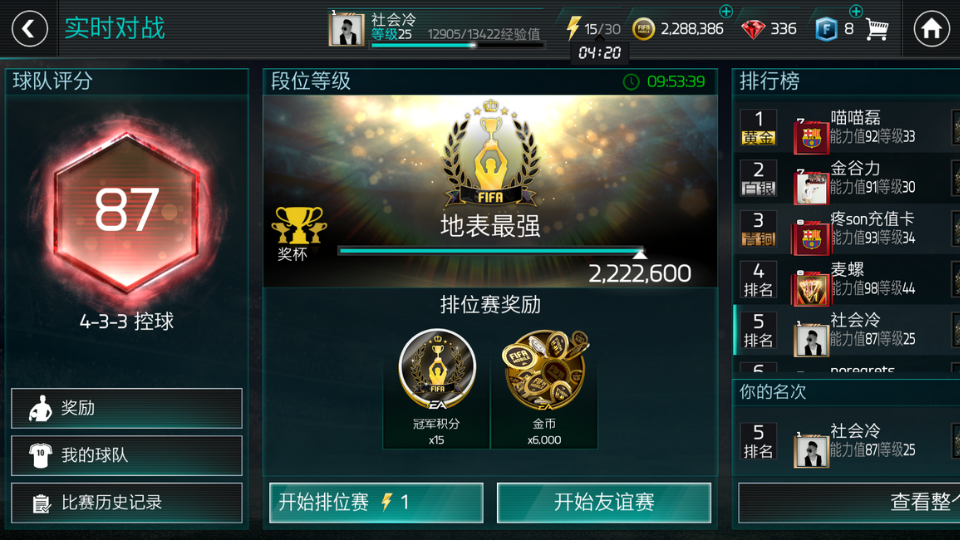This screenshot has height=540, width=960.
Task: Start ranked match with 开始排位赛
Action: [376, 503]
